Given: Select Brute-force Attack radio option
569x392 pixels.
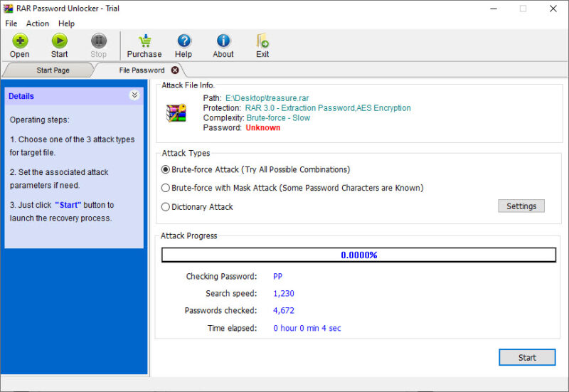Looking at the screenshot, I should click(166, 169).
